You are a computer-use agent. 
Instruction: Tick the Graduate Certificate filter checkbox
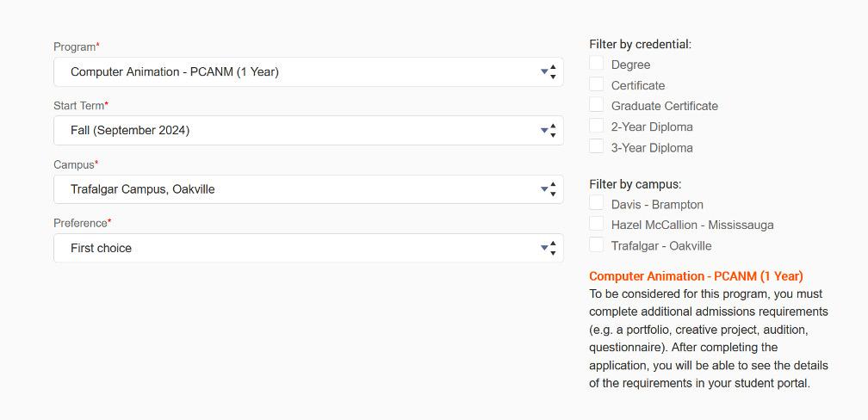pyautogui.click(x=597, y=104)
